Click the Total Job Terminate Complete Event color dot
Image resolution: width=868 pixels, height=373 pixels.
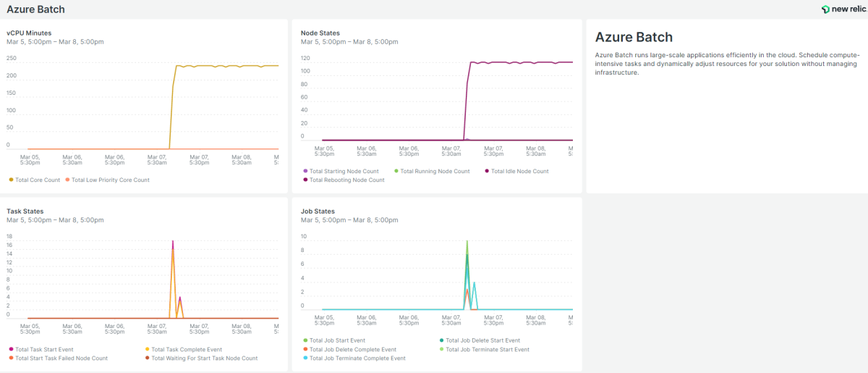[305, 358]
